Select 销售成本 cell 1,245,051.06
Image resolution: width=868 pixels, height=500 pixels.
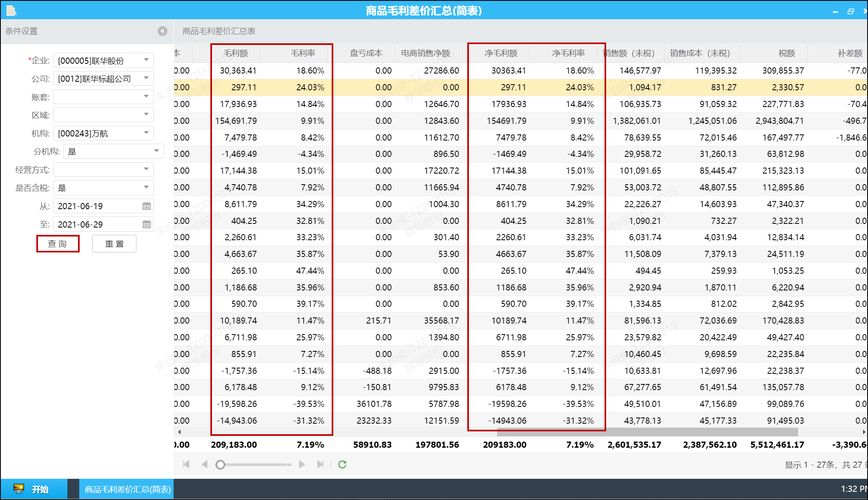click(712, 121)
